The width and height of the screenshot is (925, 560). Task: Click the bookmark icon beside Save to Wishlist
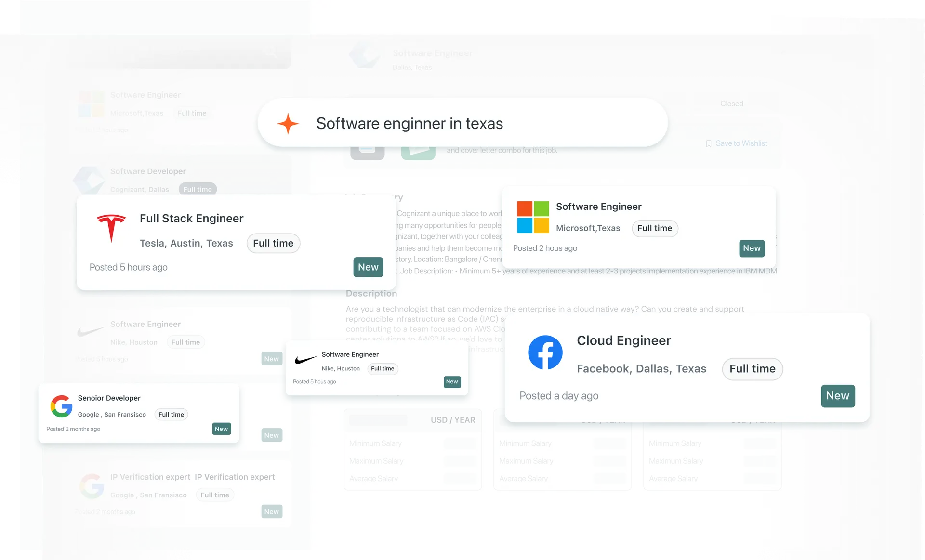point(709,143)
